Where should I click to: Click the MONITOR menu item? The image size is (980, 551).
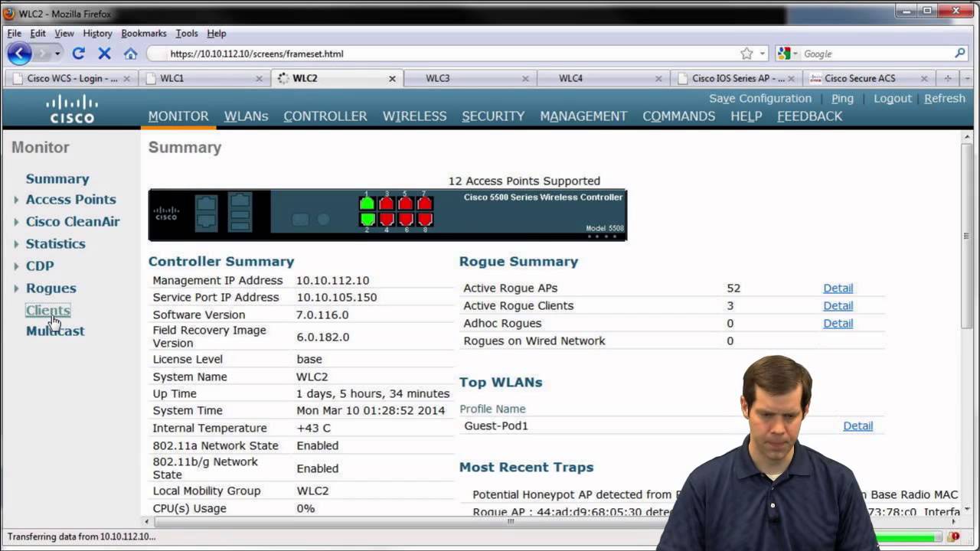tap(178, 116)
